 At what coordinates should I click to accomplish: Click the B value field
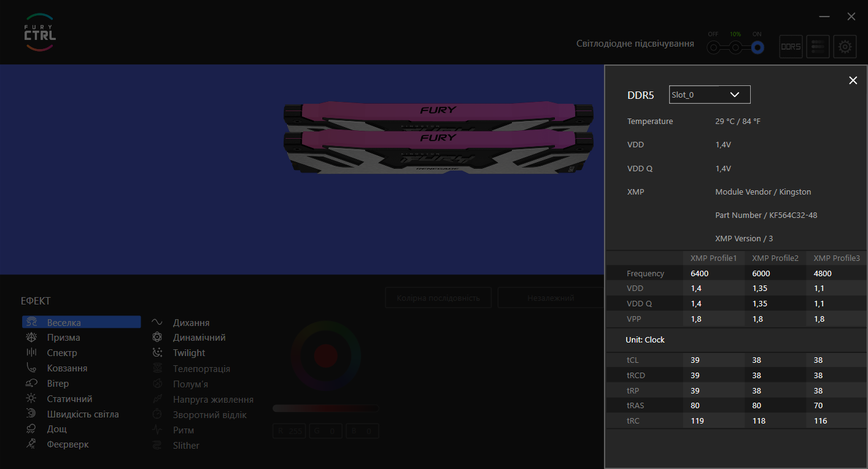click(362, 432)
